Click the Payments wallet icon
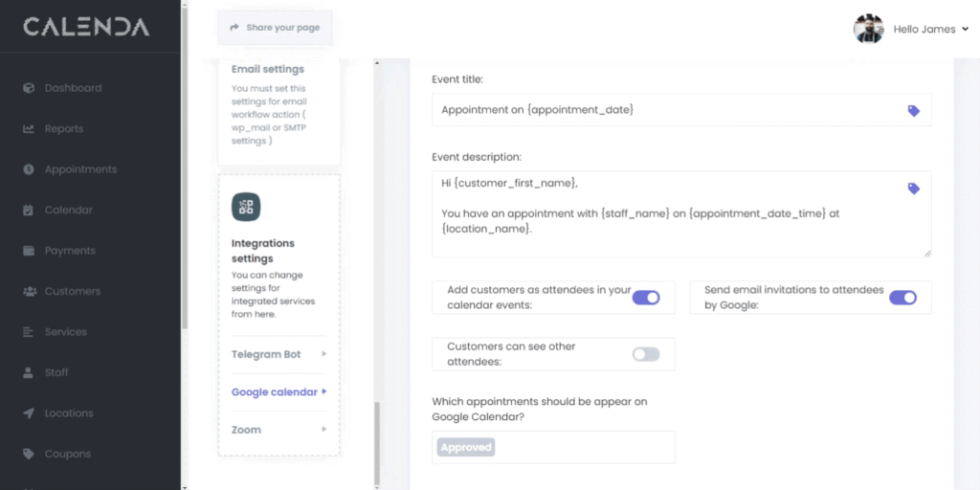 point(29,251)
